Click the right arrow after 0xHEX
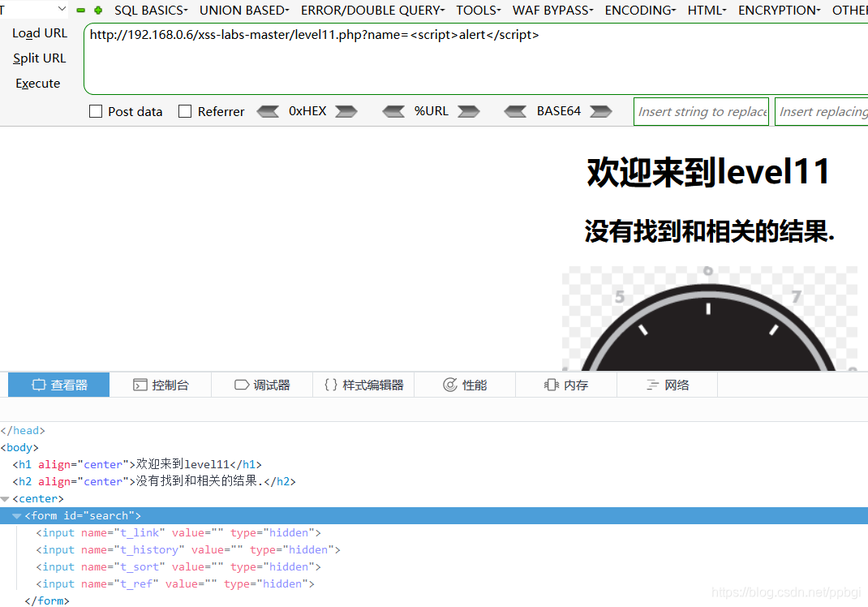This screenshot has height=607, width=868. tap(346, 111)
